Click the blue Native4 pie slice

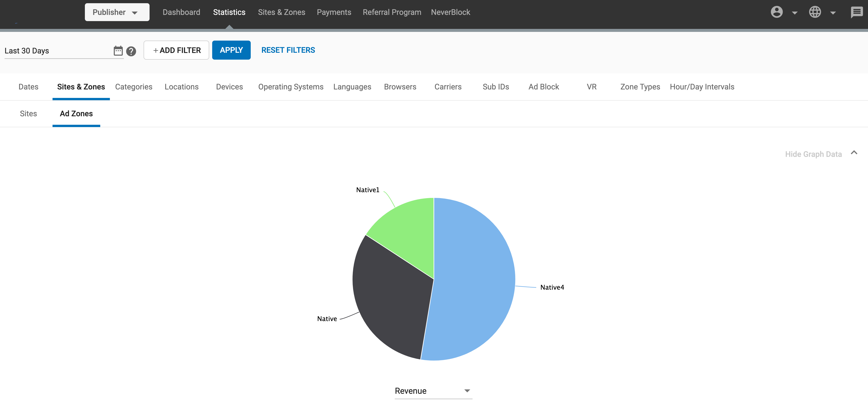tap(475, 280)
